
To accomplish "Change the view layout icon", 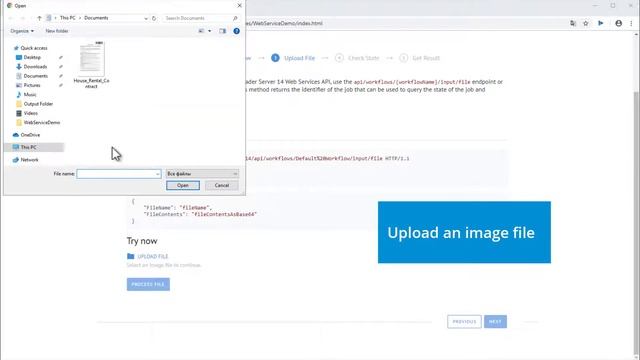I will point(201,31).
